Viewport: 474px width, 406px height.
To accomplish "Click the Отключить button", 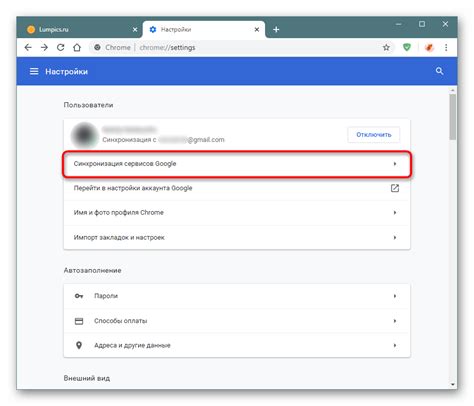I will [x=374, y=135].
